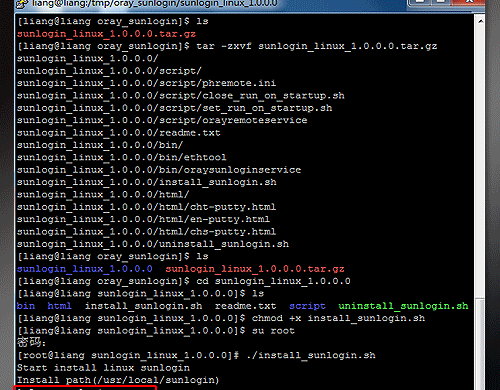
Task: Click the blue bin directory in ls output
Action: [x=26, y=306]
